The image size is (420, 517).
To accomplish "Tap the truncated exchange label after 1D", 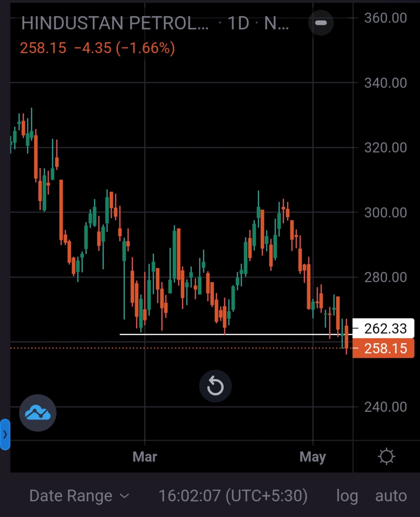I will (x=276, y=23).
